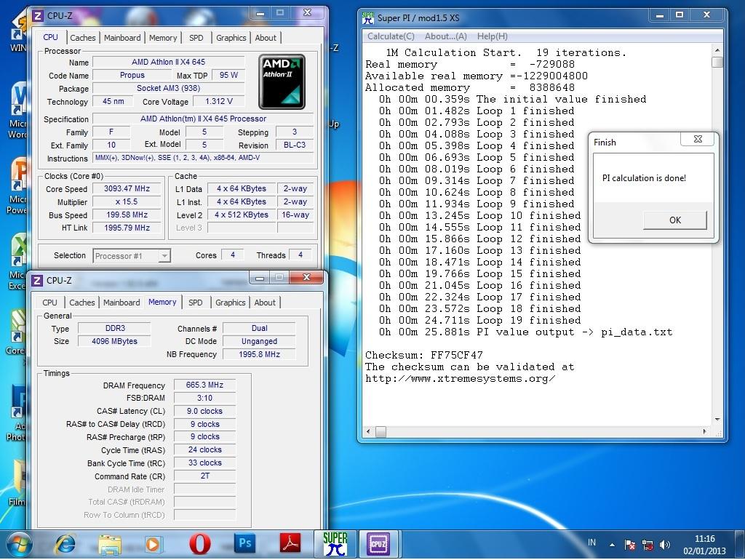Click the AMD Athlon II logo in CPU-Z
The width and height of the screenshot is (745, 560).
coord(282,81)
